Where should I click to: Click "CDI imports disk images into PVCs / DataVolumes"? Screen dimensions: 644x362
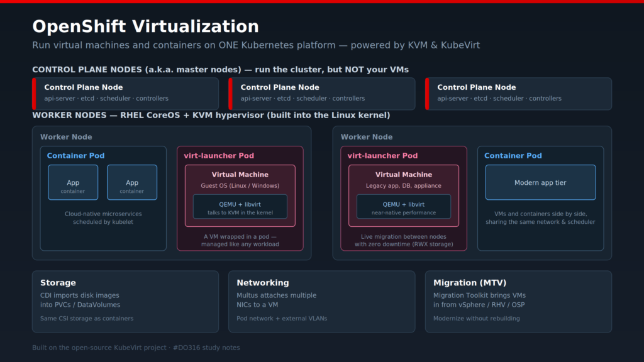[80, 300]
